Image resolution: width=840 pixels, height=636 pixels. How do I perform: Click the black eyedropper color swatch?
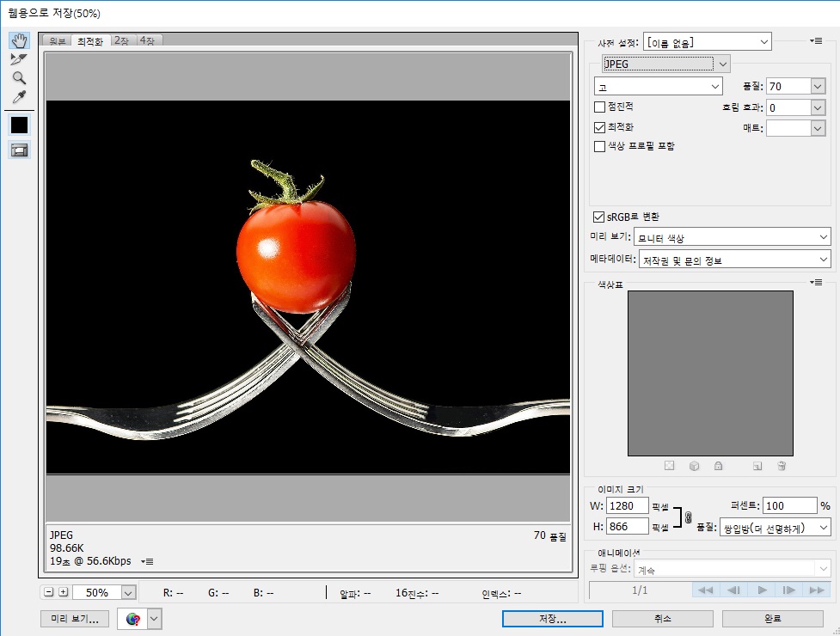click(x=19, y=125)
